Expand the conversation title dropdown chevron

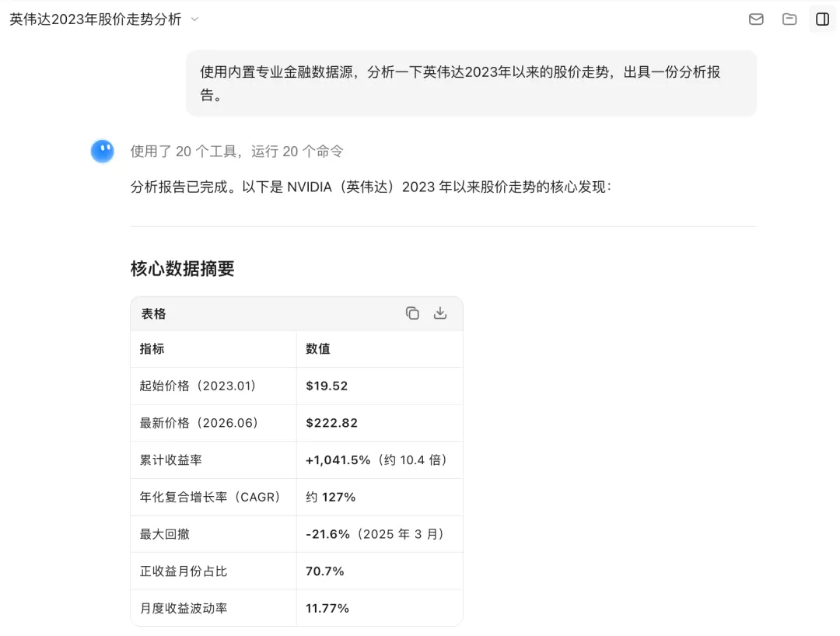pos(195,19)
